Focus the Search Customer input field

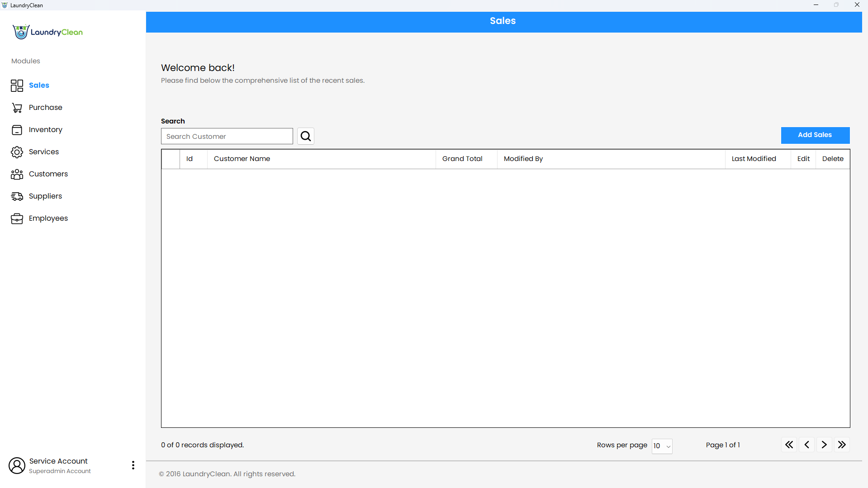(227, 136)
